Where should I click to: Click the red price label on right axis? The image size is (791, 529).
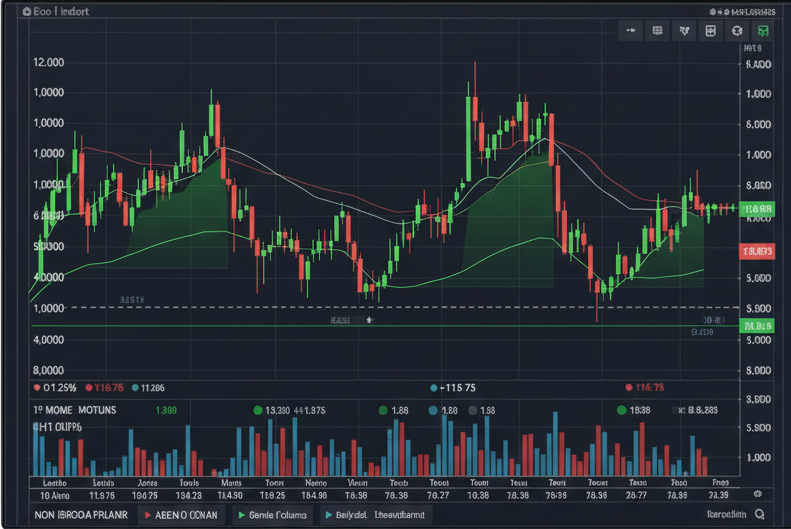click(757, 251)
